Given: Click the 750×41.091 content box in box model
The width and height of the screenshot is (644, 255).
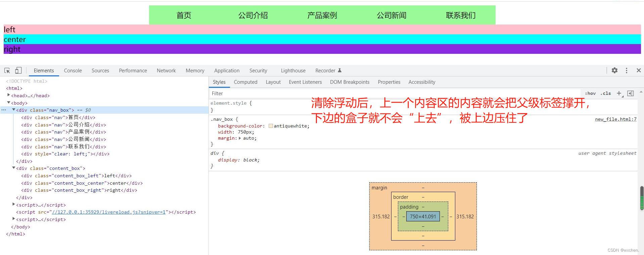Looking at the screenshot, I should [x=423, y=216].
